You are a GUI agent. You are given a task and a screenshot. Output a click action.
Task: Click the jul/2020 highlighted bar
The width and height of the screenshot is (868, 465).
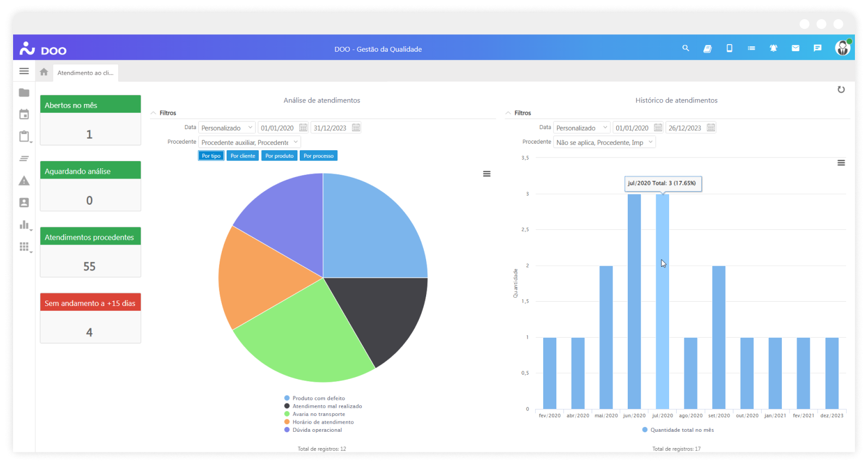[662, 302]
